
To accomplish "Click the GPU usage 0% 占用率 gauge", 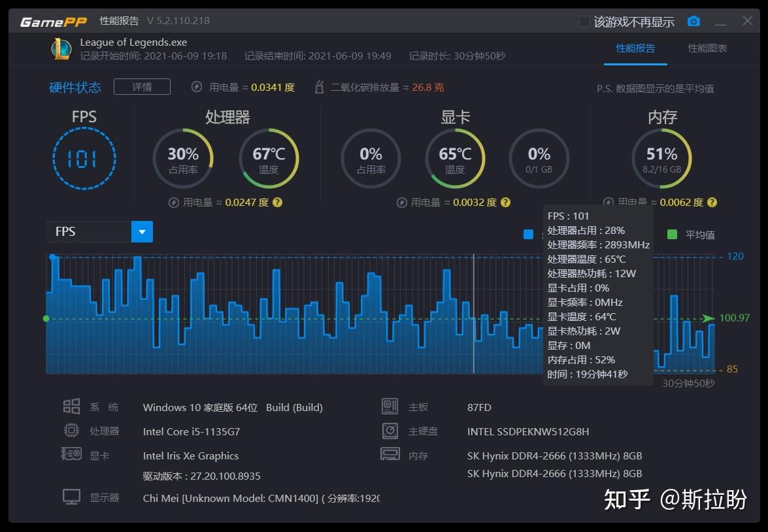I will [x=371, y=158].
